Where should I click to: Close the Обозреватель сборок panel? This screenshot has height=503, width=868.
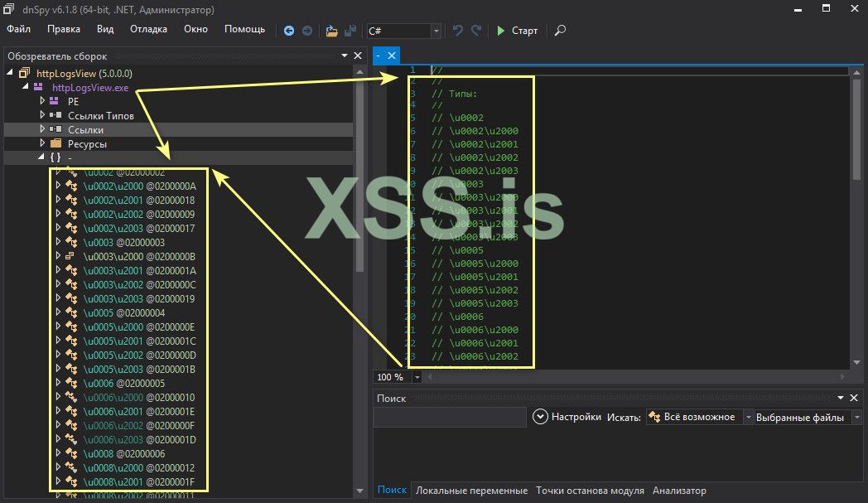[x=358, y=56]
